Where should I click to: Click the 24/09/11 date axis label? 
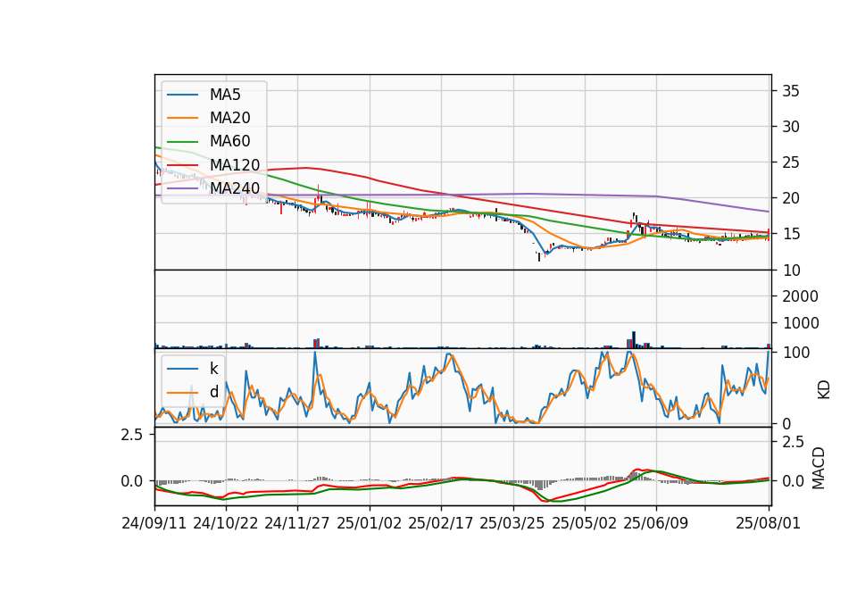click(x=154, y=523)
